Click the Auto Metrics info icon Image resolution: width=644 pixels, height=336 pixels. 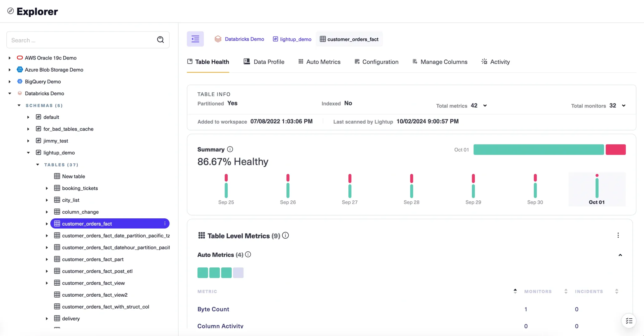pyautogui.click(x=248, y=255)
